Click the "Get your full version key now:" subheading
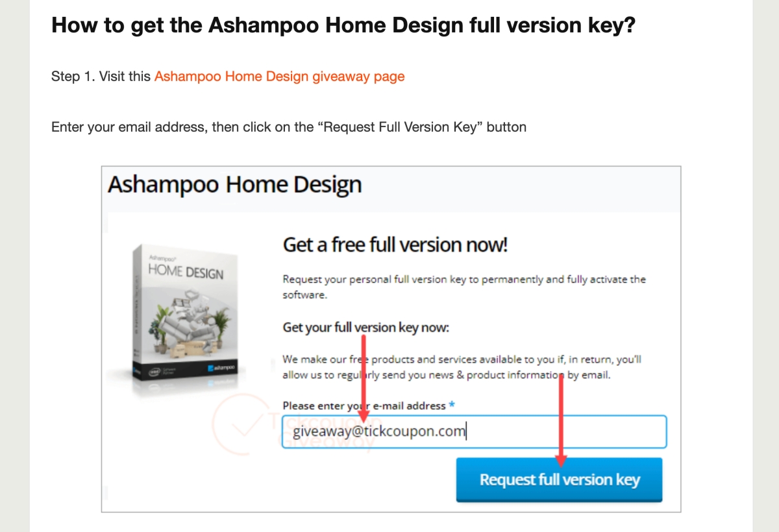 pyautogui.click(x=365, y=327)
